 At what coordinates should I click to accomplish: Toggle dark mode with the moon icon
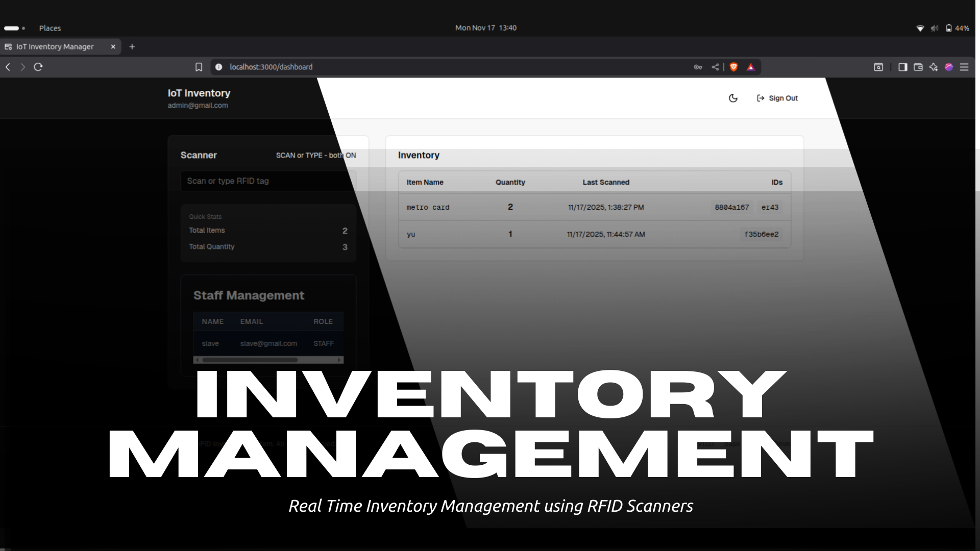733,98
